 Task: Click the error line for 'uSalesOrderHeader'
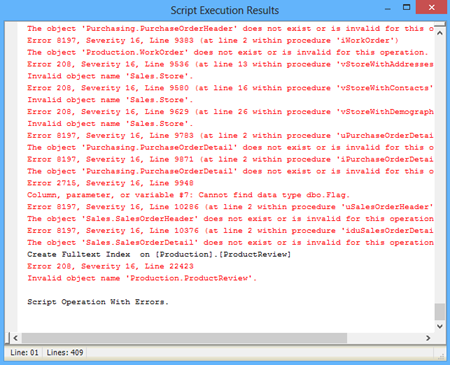click(x=230, y=207)
